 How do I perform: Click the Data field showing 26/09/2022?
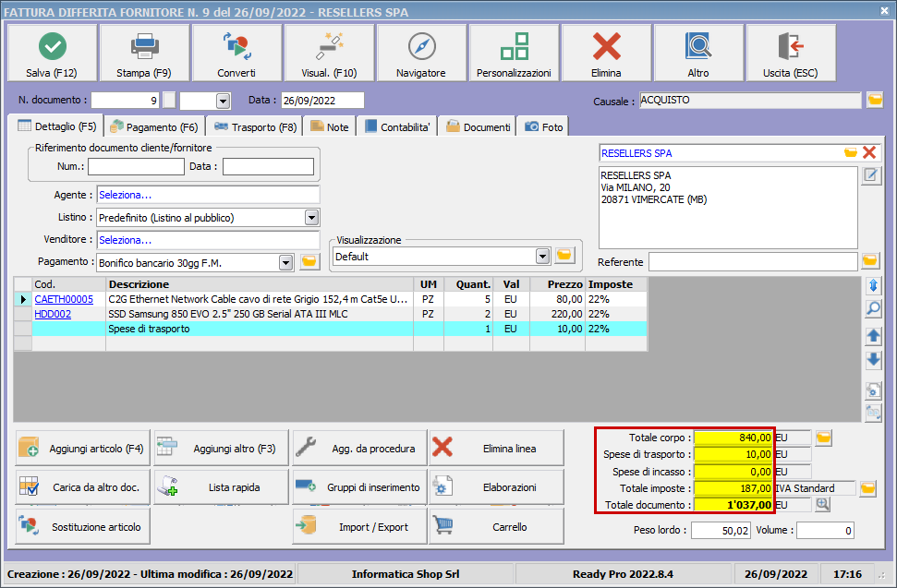coord(322,100)
